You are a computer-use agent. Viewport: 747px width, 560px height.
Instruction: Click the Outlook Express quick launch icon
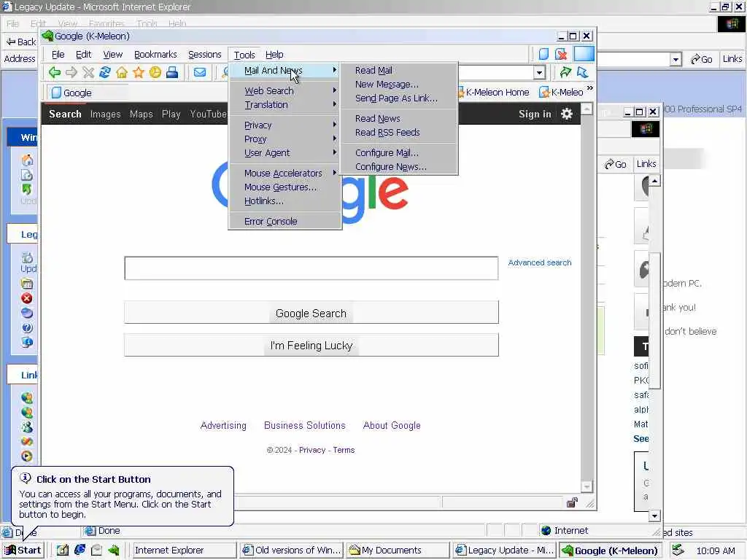click(96, 550)
